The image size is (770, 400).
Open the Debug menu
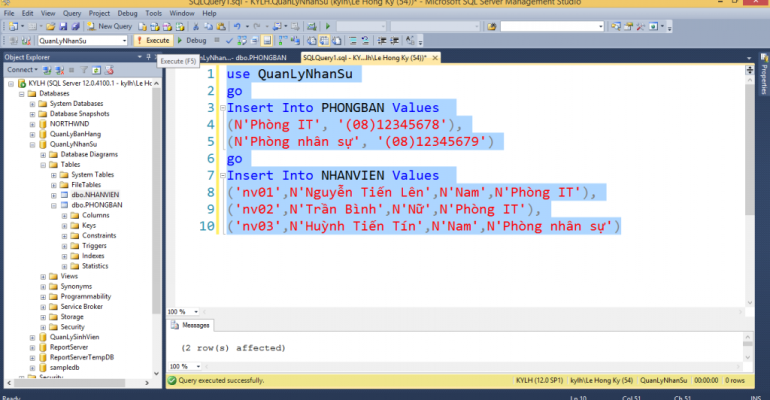(x=127, y=13)
